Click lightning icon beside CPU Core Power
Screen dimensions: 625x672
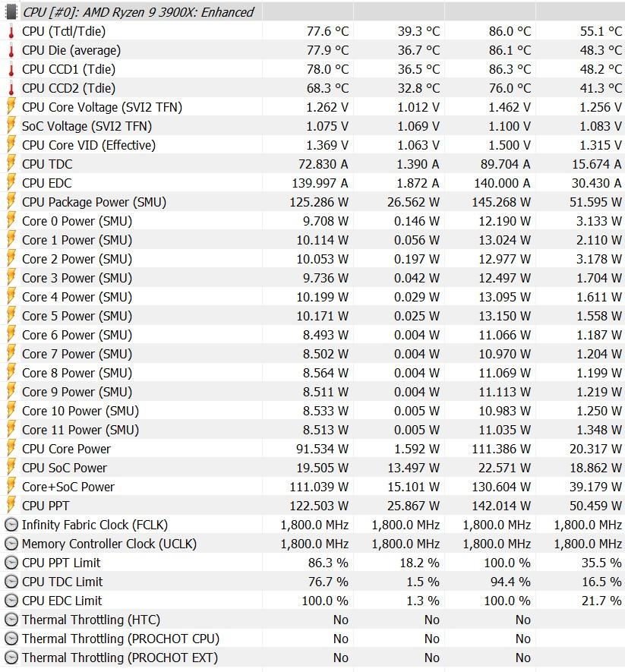tap(11, 449)
